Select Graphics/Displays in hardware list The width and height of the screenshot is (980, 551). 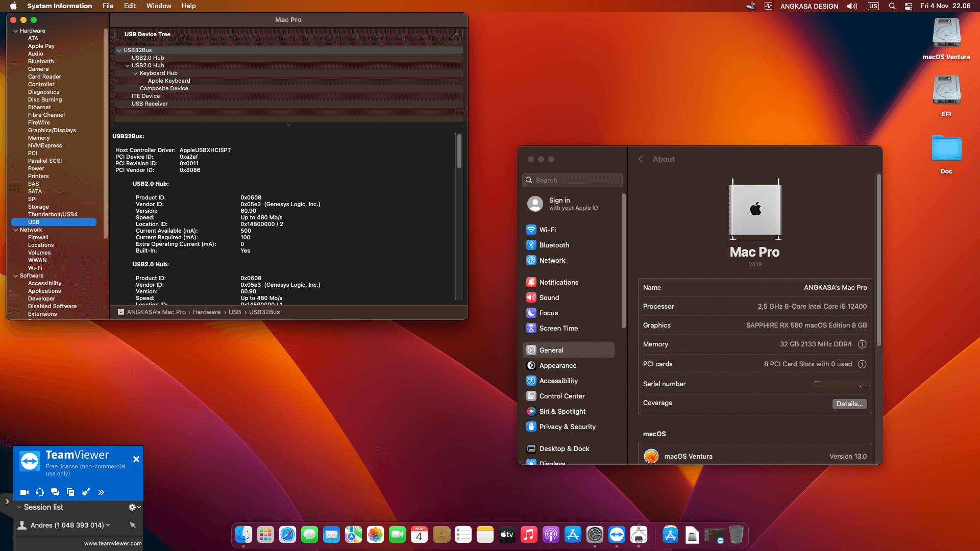click(52, 131)
